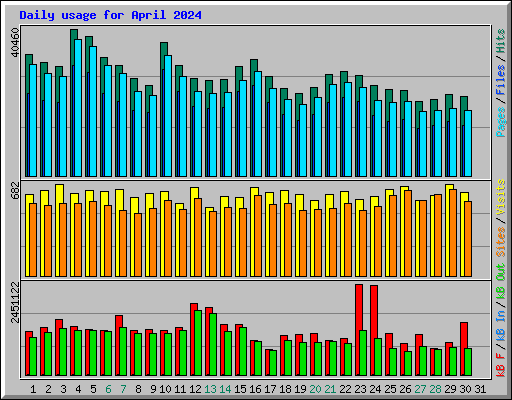Click day 24 on the x-axis
Image resolution: width=512 pixels, height=400 pixels.
click(x=375, y=389)
